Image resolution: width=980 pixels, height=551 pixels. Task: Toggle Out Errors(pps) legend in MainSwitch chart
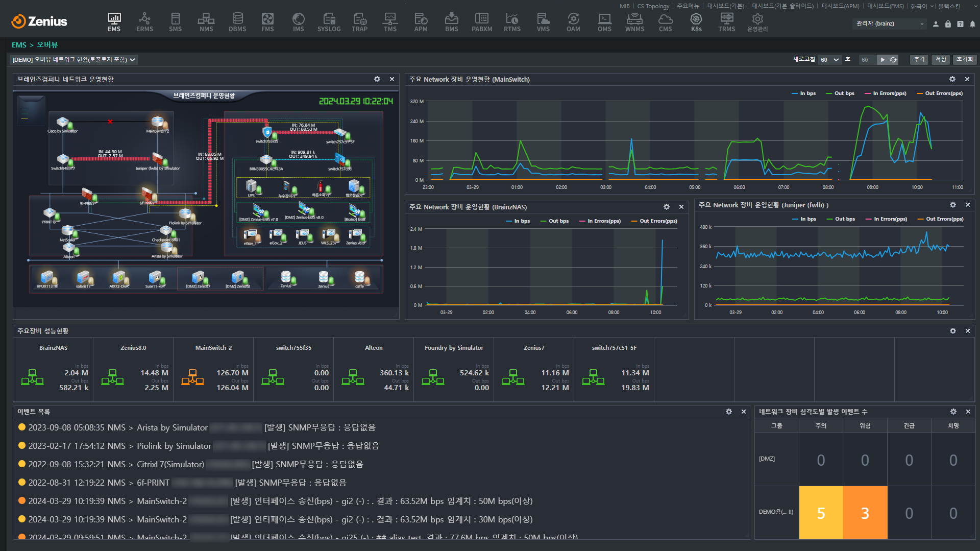pos(940,93)
